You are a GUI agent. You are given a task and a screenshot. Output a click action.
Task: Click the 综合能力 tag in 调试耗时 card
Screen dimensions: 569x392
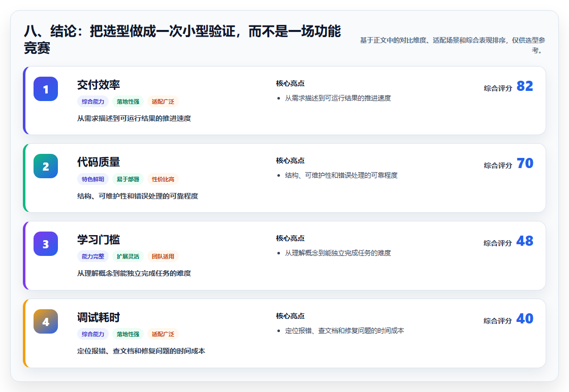click(93, 334)
